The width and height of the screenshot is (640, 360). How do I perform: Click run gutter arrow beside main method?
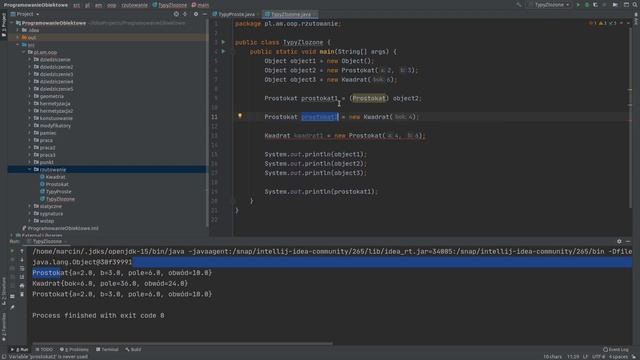[223, 51]
